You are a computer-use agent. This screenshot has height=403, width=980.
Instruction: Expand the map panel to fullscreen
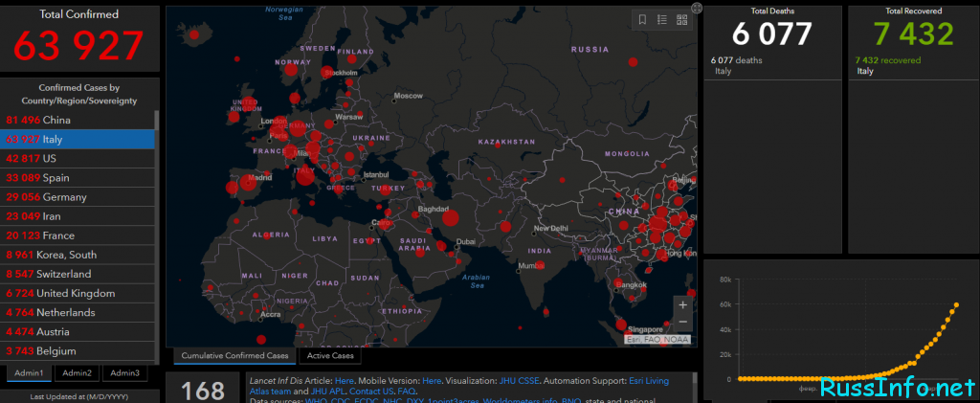(697, 8)
